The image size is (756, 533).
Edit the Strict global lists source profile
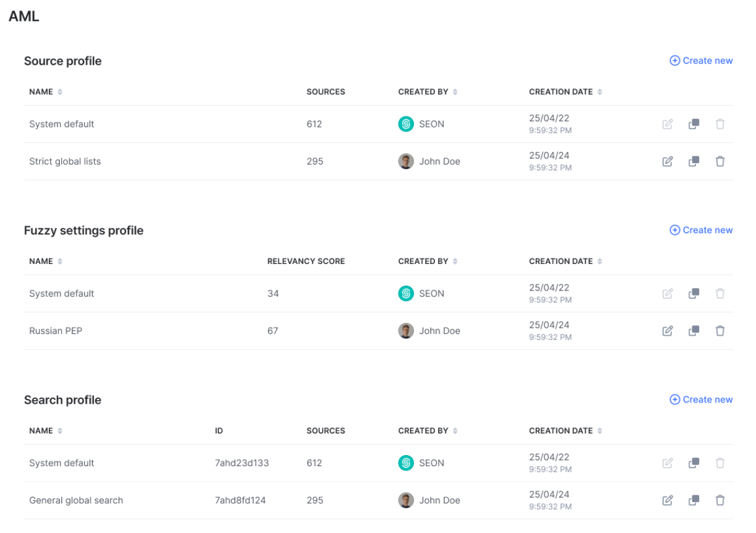click(668, 161)
